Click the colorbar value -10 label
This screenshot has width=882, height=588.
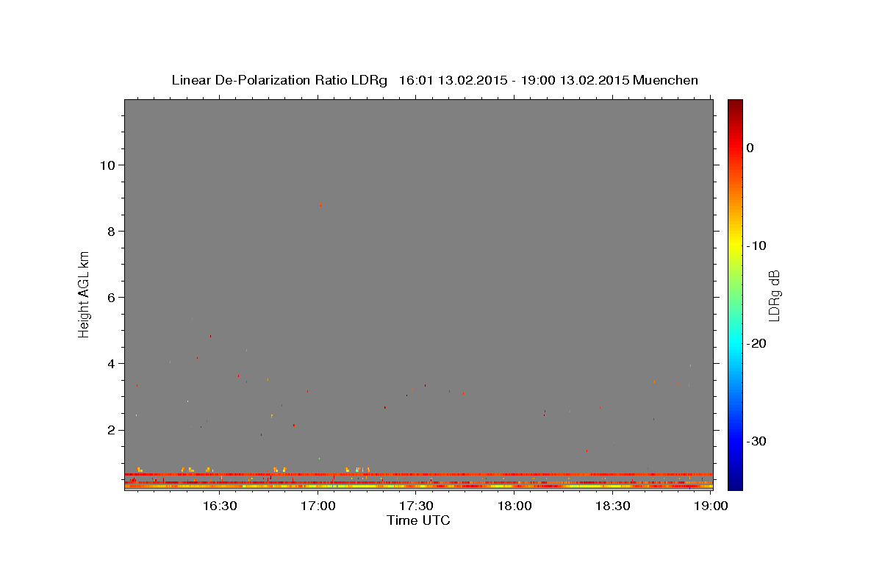[x=756, y=245]
